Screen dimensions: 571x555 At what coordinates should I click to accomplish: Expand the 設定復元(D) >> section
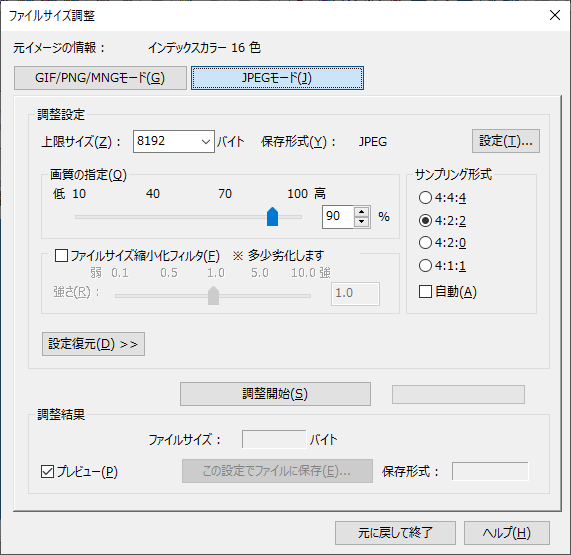click(x=93, y=344)
